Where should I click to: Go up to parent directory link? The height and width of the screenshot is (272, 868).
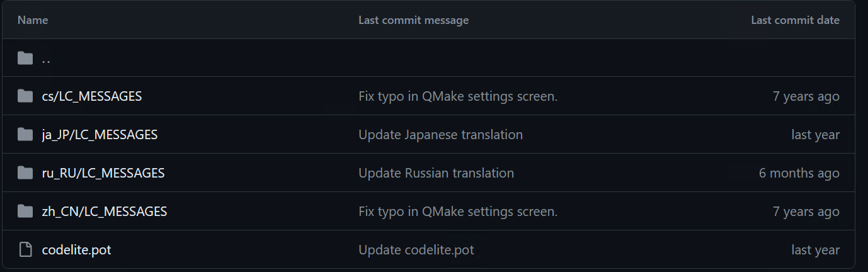coord(46,59)
